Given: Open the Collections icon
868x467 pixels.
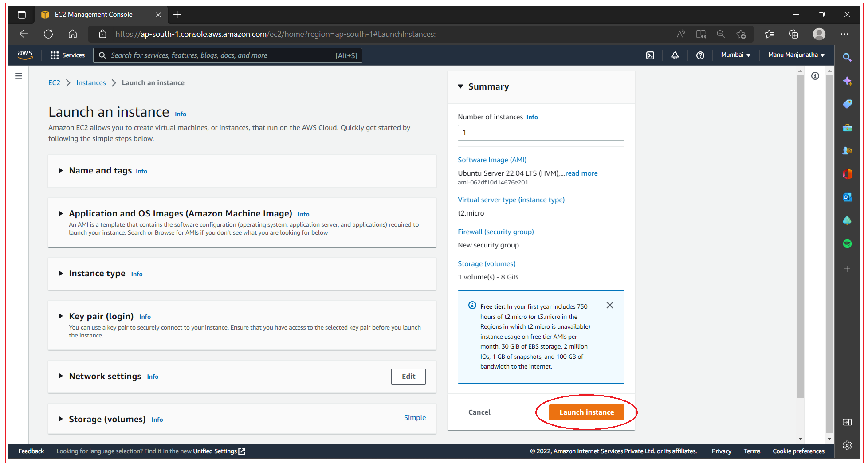Looking at the screenshot, I should point(793,34).
